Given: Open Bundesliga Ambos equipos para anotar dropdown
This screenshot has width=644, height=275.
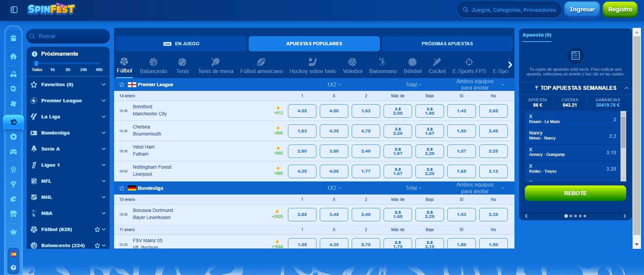Looking at the screenshot, I should [480, 188].
